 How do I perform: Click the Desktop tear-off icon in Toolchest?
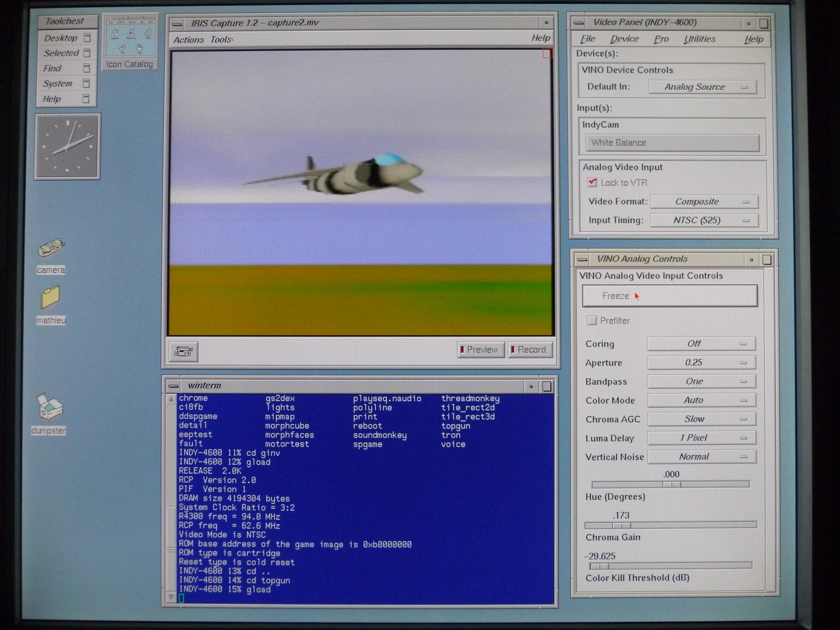[87, 38]
